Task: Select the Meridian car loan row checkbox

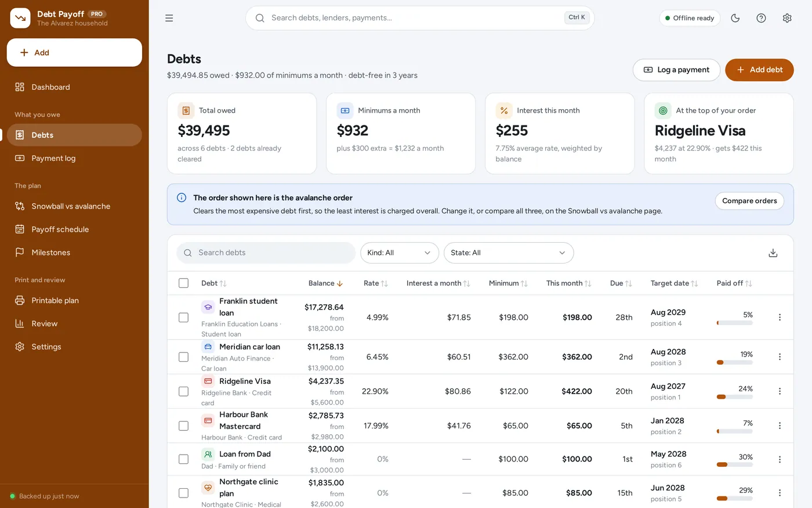Action: tap(183, 357)
